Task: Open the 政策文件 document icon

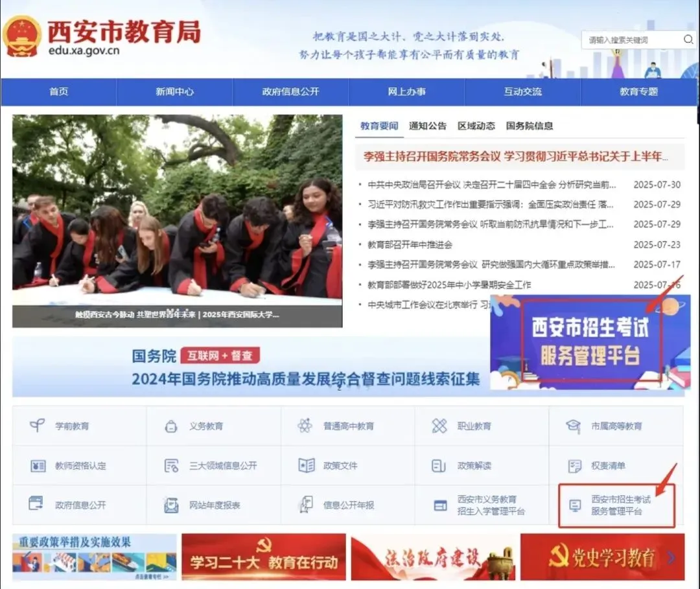Action: point(329,465)
